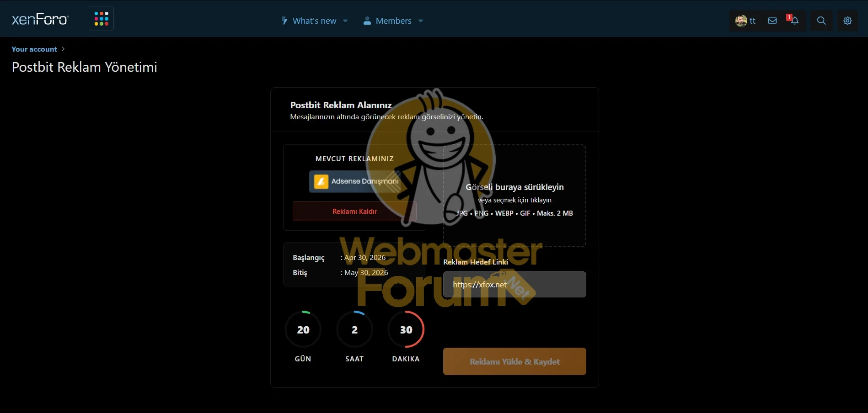Click the May 30, 2026 end date
Viewport: 868px width, 413px height.
tap(366, 273)
